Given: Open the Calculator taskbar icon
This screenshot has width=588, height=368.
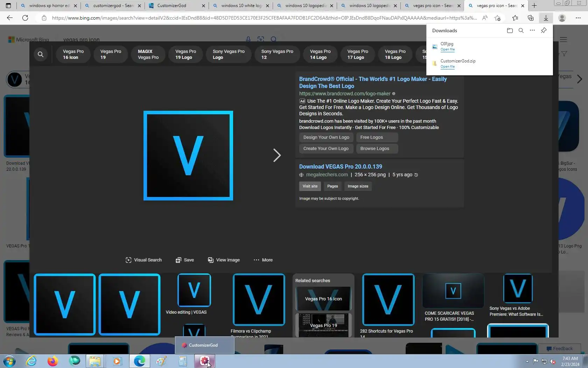Looking at the screenshot, I should 183,361.
